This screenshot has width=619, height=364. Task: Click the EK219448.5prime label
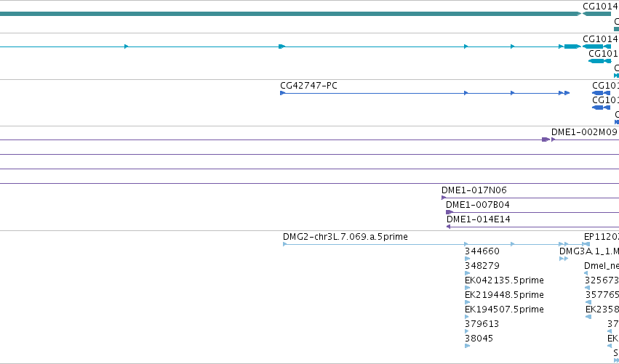(504, 295)
